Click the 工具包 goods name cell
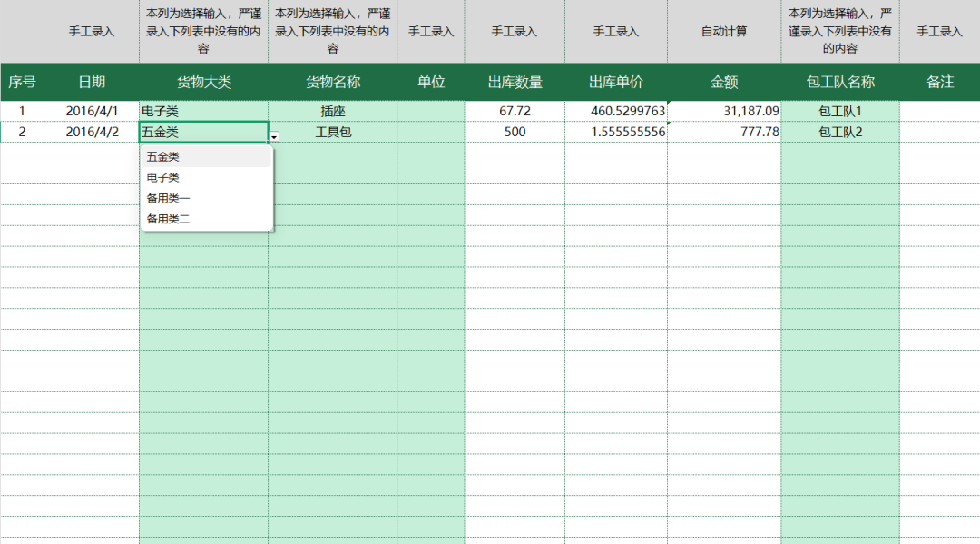Screen dimensions: 980x544 tap(333, 131)
